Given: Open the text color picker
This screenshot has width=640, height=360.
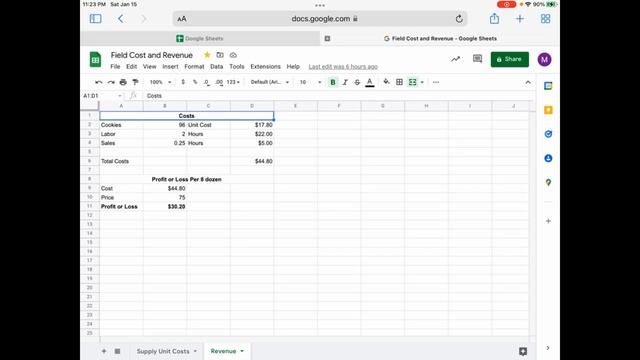Looking at the screenshot, I should (370, 82).
